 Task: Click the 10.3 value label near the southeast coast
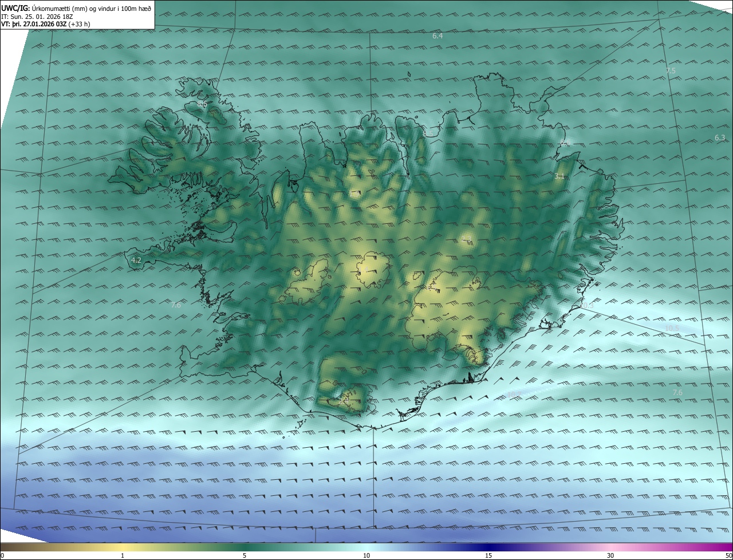[587, 306]
